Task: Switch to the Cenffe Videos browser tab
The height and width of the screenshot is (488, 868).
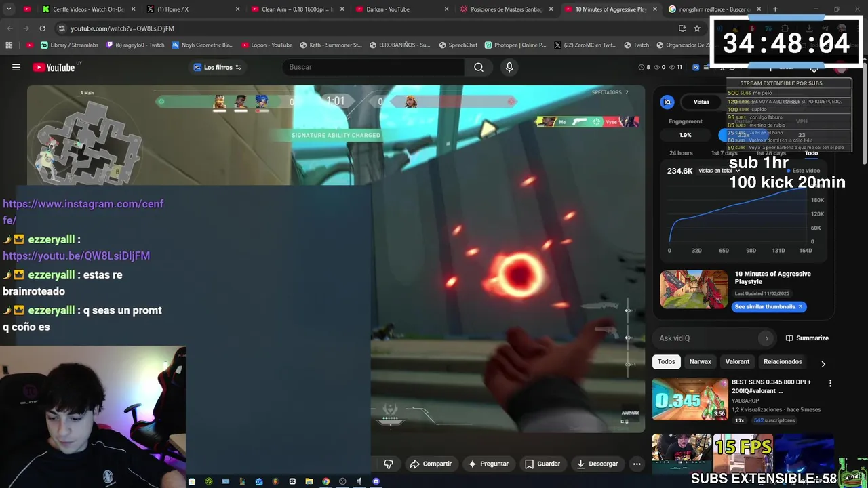Action: (88, 9)
